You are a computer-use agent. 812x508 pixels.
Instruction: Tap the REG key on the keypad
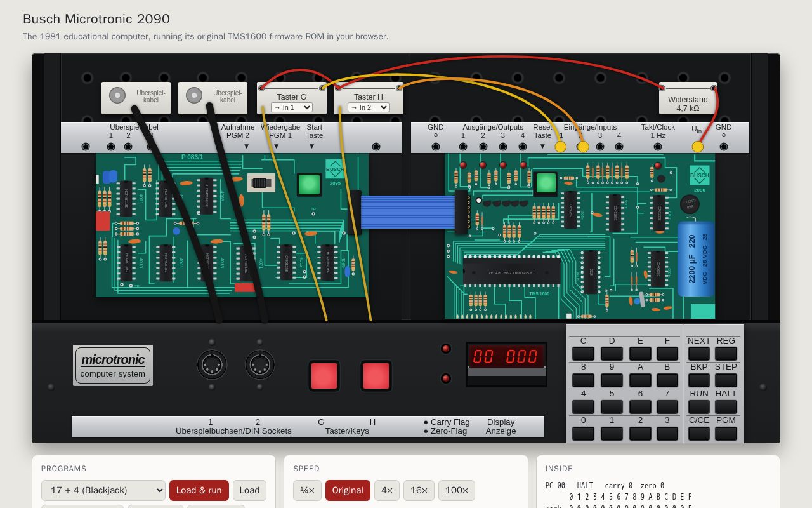pos(726,354)
